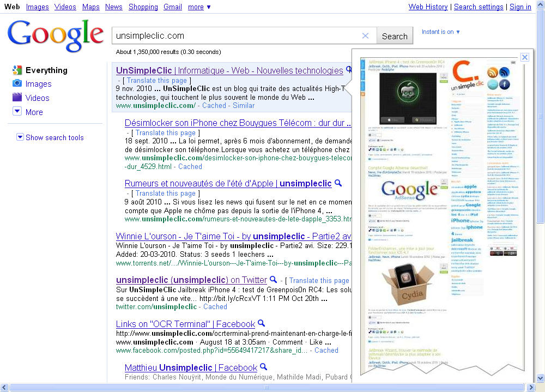Open Cached link for facebook.com posted result
Screen dimensions: 545x392
pyautogui.click(x=326, y=350)
